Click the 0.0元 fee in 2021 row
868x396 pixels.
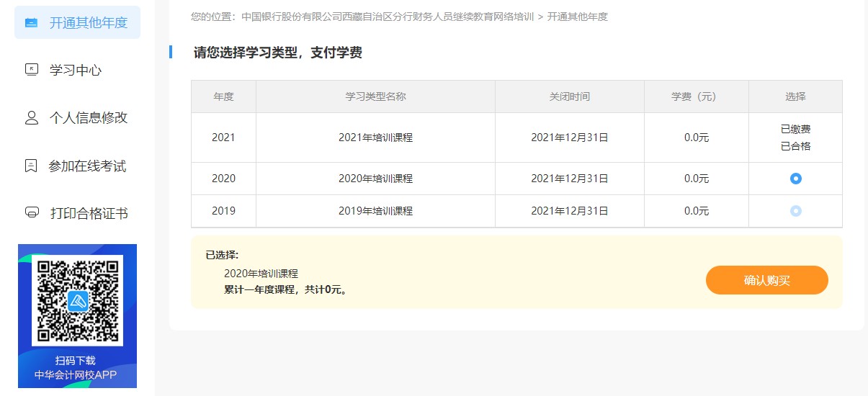(x=696, y=138)
